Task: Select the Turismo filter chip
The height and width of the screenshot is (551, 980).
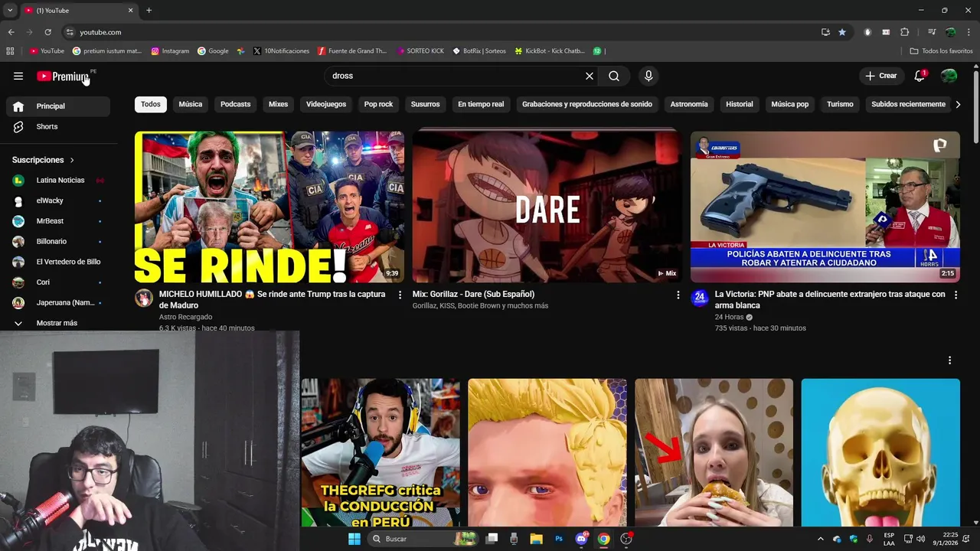Action: coord(840,104)
